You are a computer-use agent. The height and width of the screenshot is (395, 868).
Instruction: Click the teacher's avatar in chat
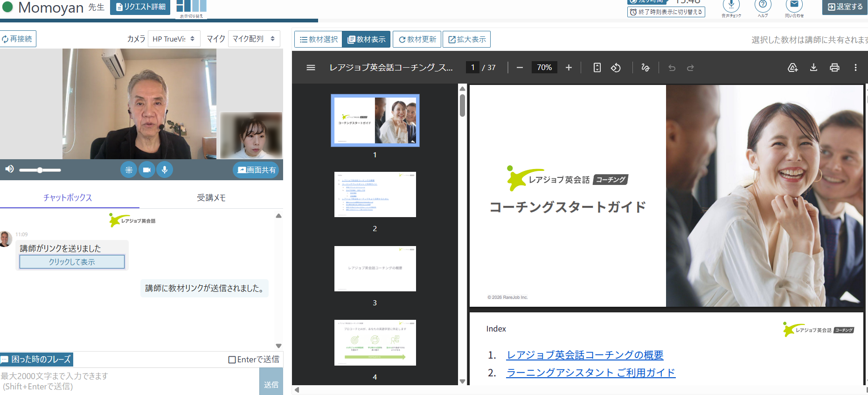pos(6,239)
